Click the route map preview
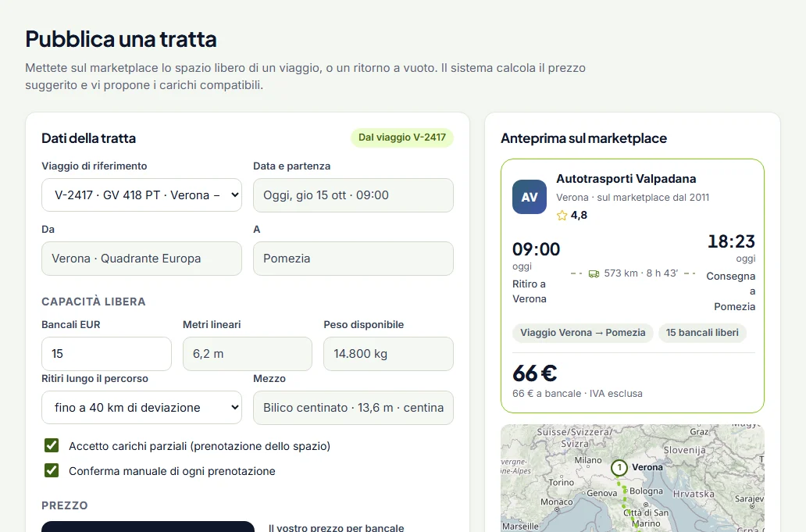 click(x=633, y=478)
